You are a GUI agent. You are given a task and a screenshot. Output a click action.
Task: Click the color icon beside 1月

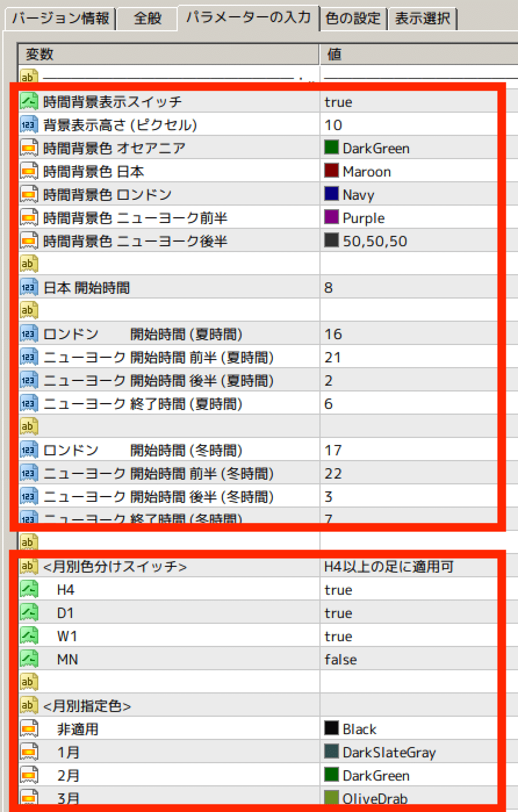[29, 752]
